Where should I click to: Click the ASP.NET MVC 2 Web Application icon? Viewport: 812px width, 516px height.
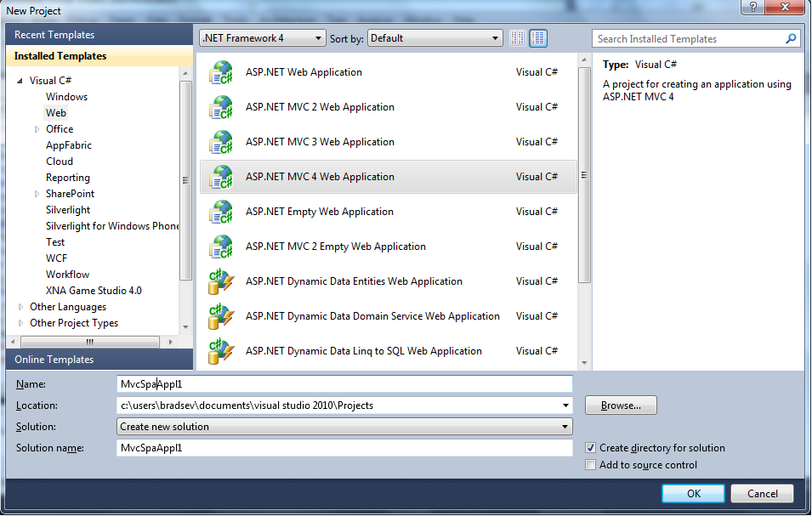click(221, 107)
